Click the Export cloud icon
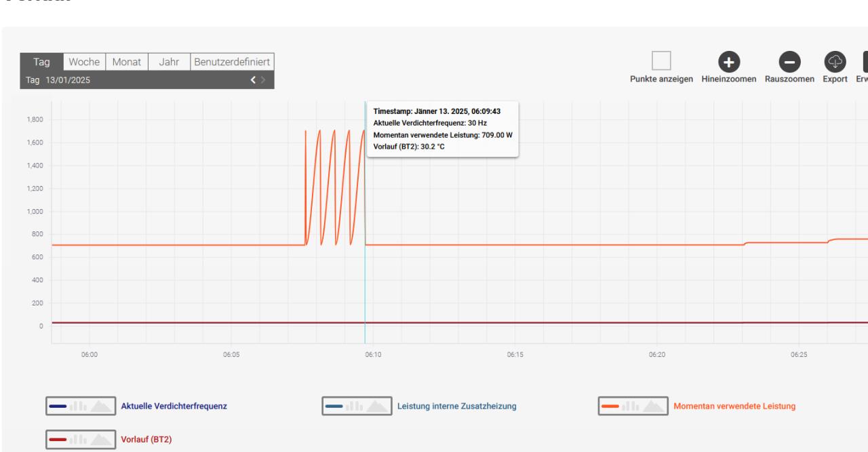The image size is (868, 452). point(835,62)
